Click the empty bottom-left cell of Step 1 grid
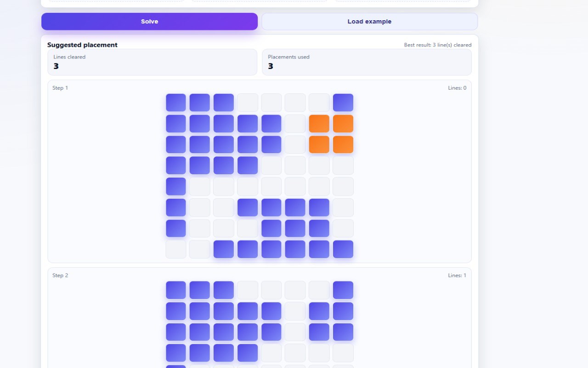Screen dimensions: 588x368 tap(176, 249)
